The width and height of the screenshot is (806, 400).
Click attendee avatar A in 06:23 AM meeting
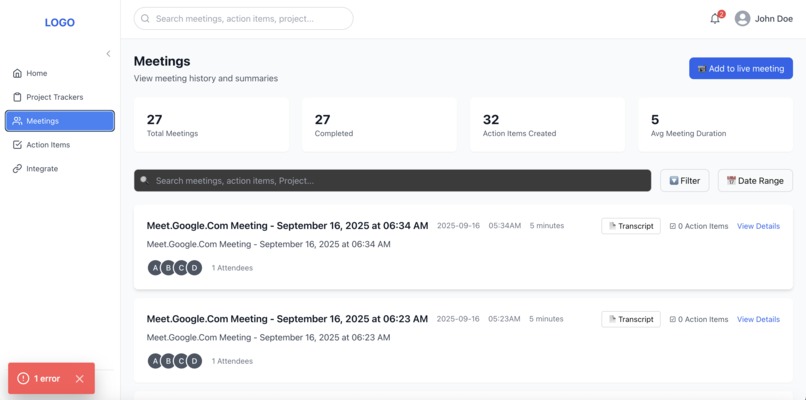point(155,361)
